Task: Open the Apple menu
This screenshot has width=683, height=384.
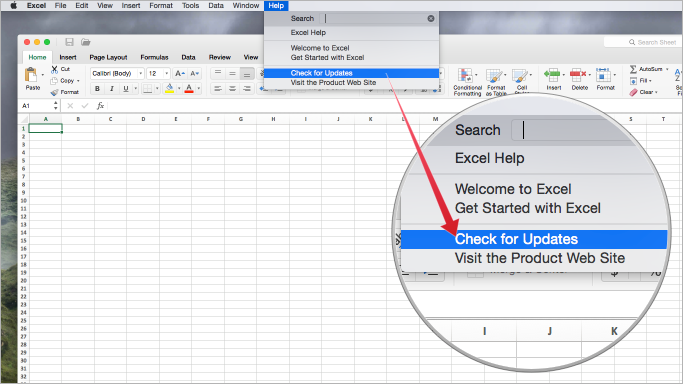Action: pyautogui.click(x=14, y=6)
